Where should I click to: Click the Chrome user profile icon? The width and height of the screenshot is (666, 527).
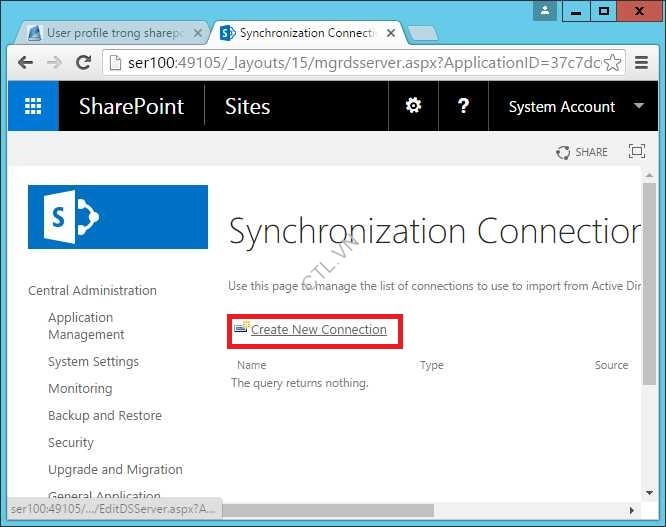click(x=545, y=12)
